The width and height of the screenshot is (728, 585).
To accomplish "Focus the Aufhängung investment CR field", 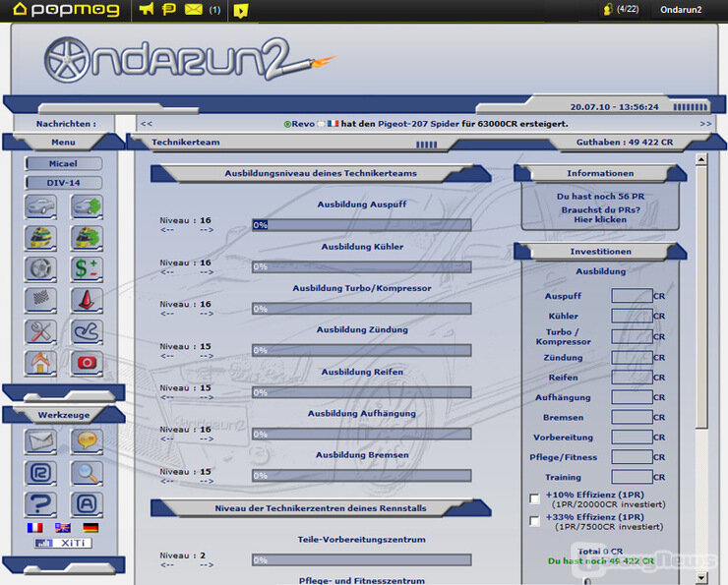I will (633, 397).
